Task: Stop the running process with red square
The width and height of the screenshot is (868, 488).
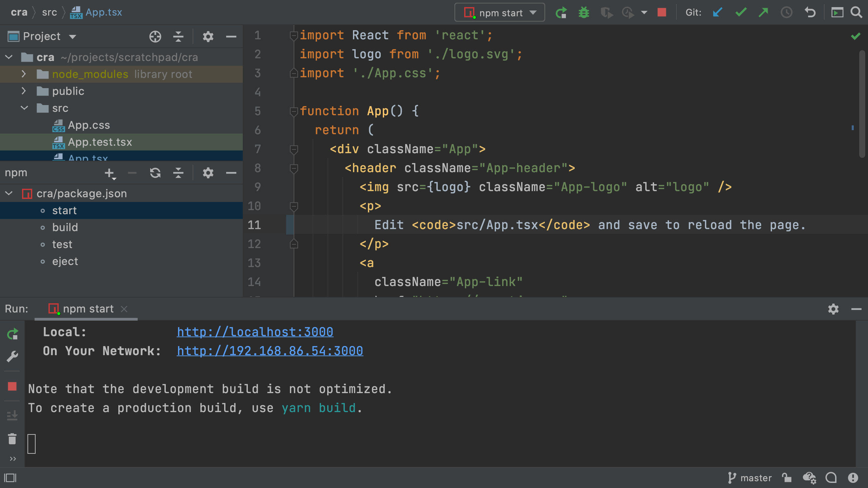Action: (662, 13)
